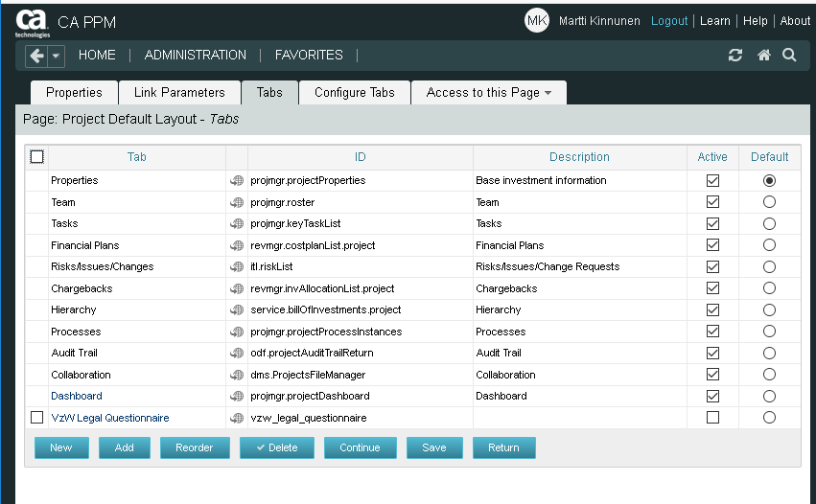
Task: Check the VzW Legal Questionnaire row checkbox
Action: point(37,418)
